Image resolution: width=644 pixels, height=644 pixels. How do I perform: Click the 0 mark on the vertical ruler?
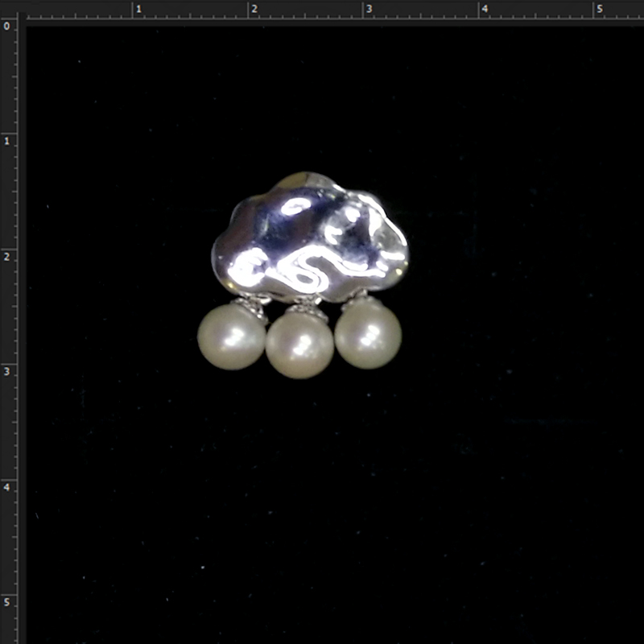6,27
